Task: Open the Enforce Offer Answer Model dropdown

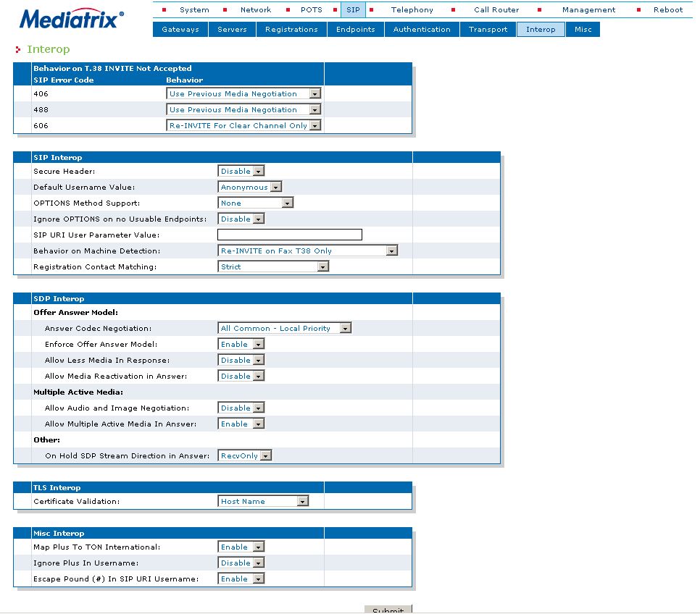Action: [241, 344]
